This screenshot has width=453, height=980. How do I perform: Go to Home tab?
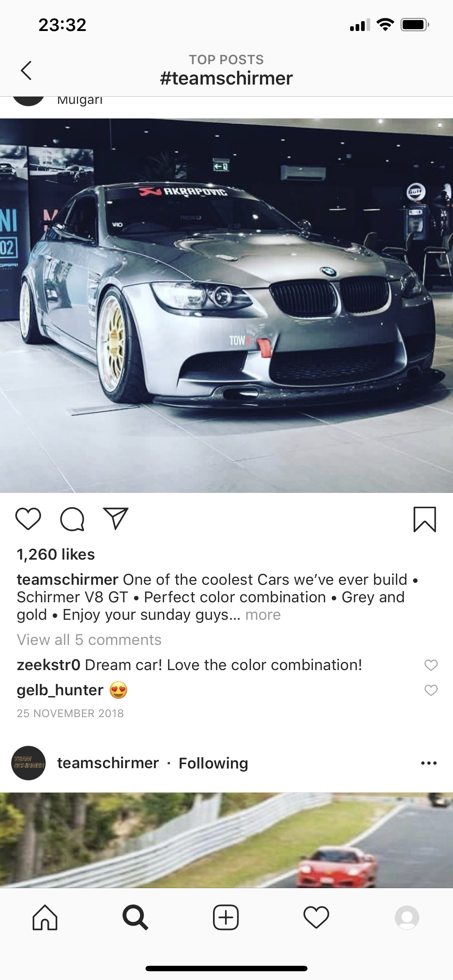click(45, 918)
